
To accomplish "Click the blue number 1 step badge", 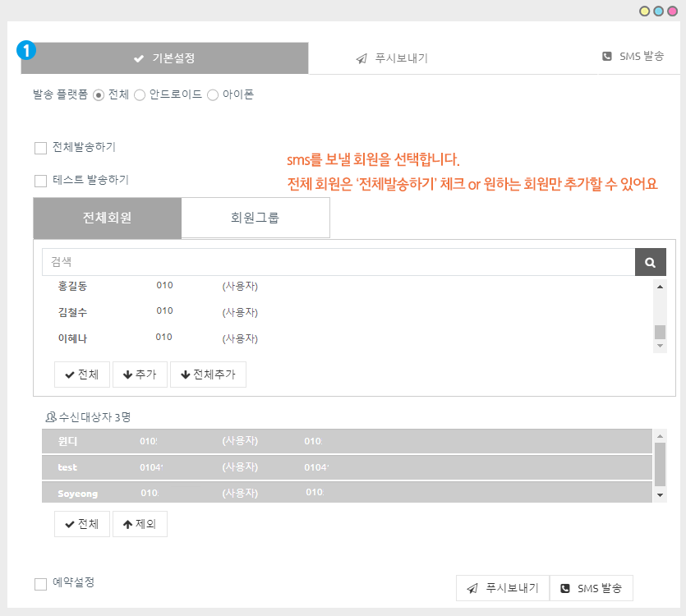I will tap(27, 50).
